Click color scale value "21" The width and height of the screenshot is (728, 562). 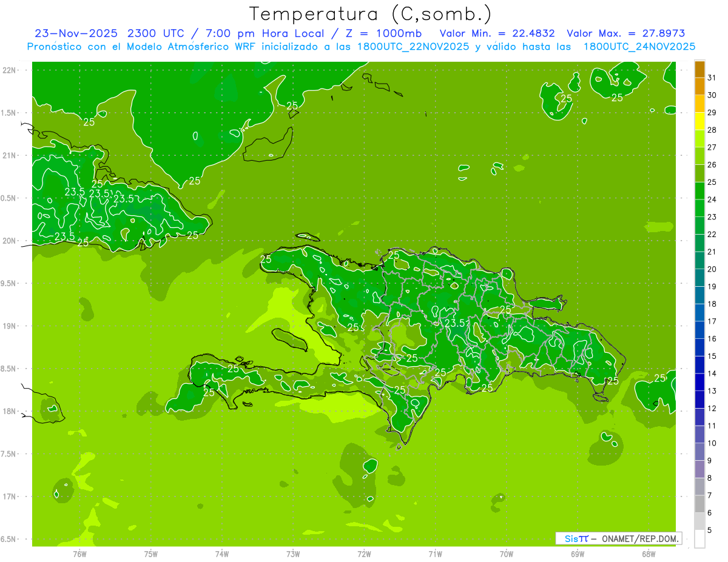click(x=712, y=252)
